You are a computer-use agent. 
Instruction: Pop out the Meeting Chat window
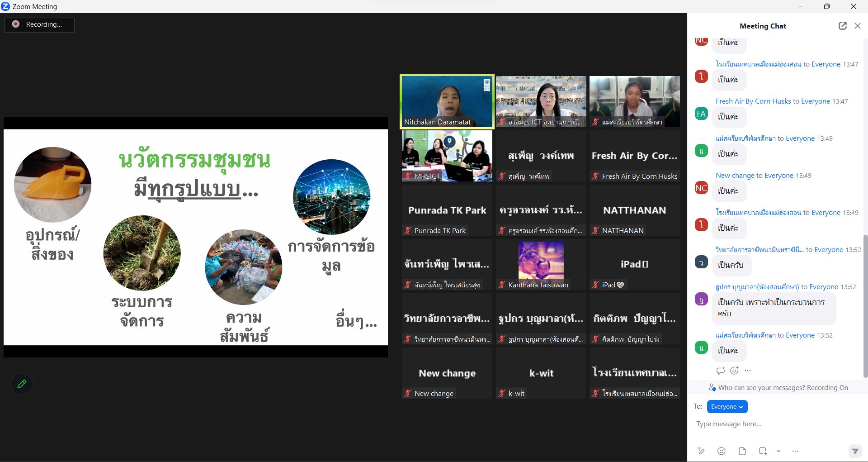842,26
